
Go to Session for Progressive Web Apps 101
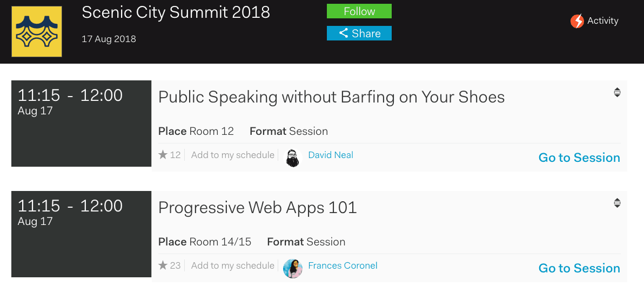(x=579, y=269)
